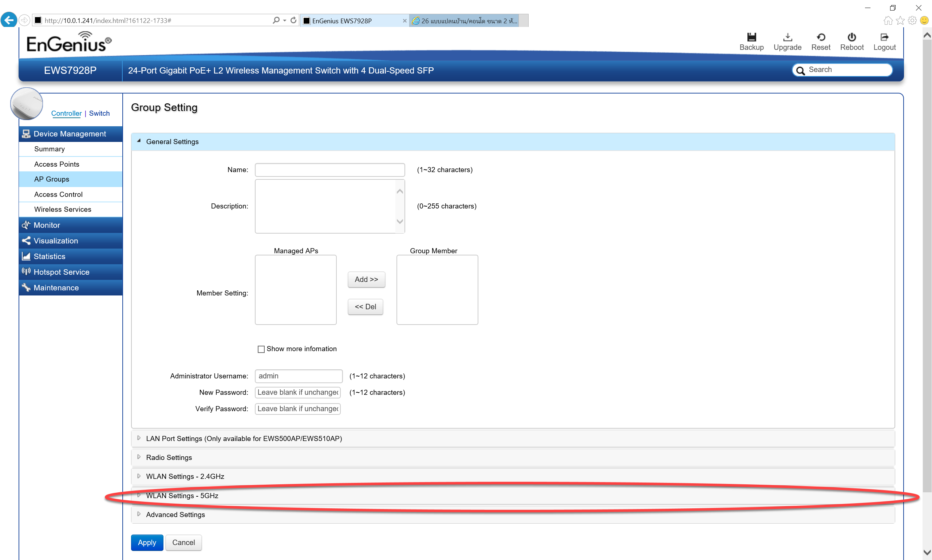Viewport: 932px width, 560px height.
Task: Click the Add >> button
Action: coord(366,279)
